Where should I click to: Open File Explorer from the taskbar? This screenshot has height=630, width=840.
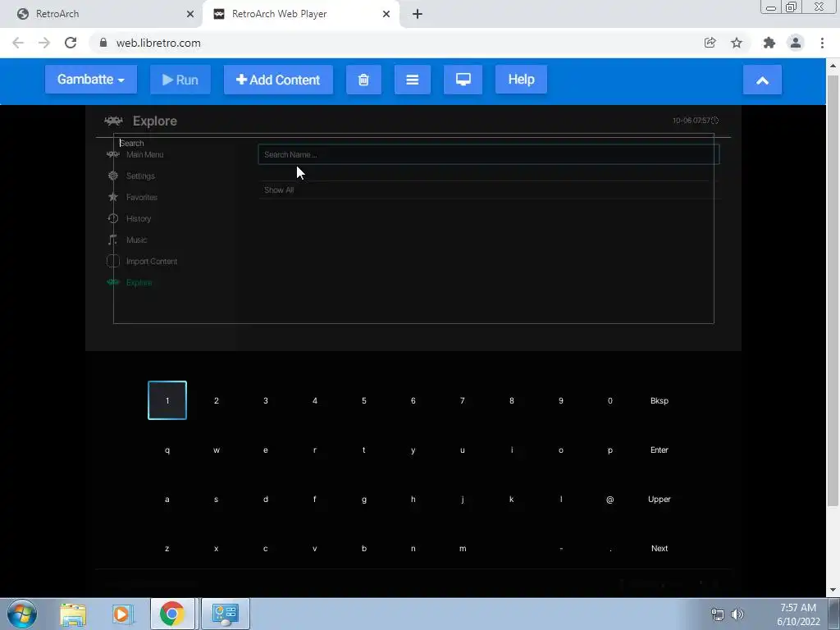click(x=73, y=614)
